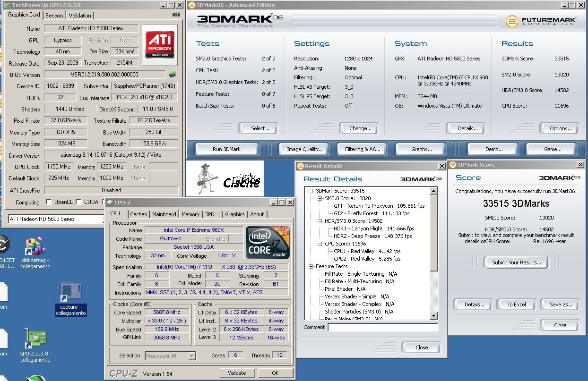This screenshot has height=381, width=588.
Task: Launch the Demo... button
Action: tap(494, 149)
